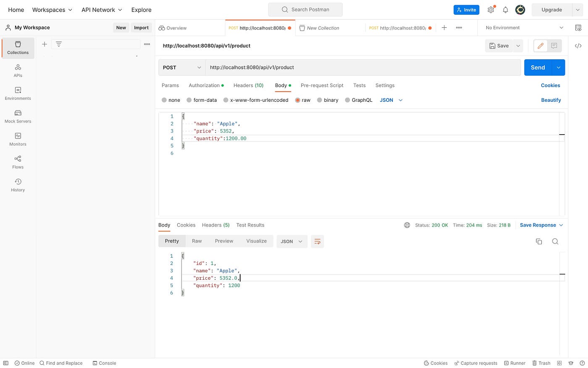588x368 pixels.
Task: Open the Collections sidebar panel
Action: pos(18,48)
